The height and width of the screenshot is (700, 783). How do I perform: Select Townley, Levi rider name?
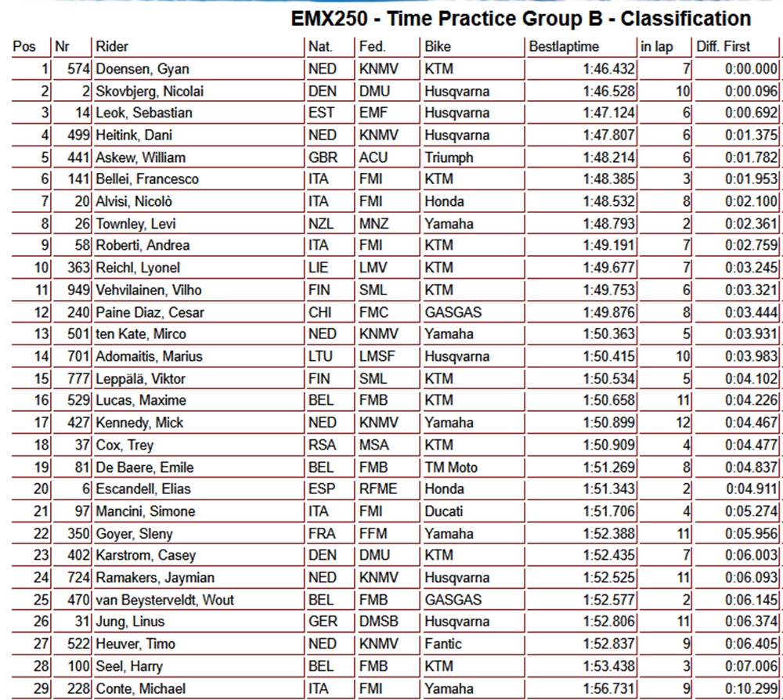(x=135, y=224)
